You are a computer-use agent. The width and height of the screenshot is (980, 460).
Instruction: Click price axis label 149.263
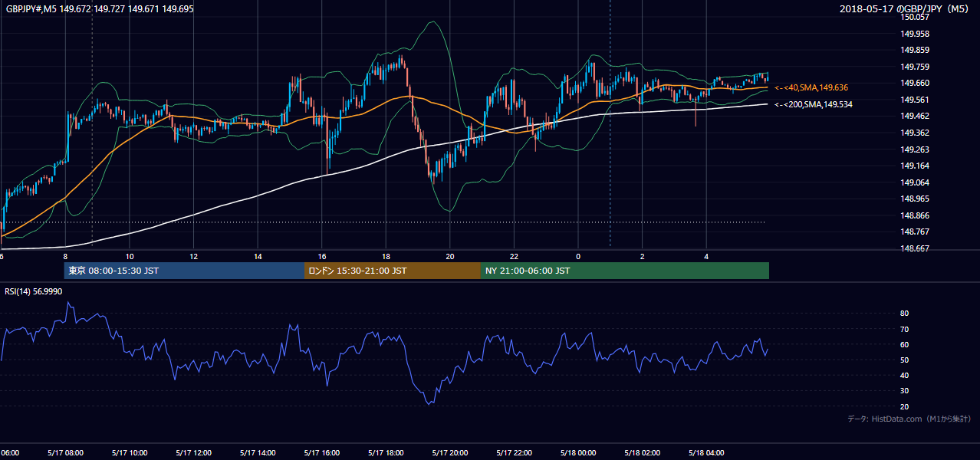[916, 149]
